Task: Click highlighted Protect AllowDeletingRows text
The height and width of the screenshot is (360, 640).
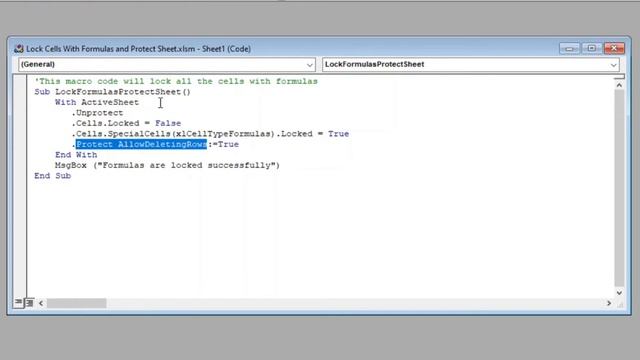Action: pos(141,144)
